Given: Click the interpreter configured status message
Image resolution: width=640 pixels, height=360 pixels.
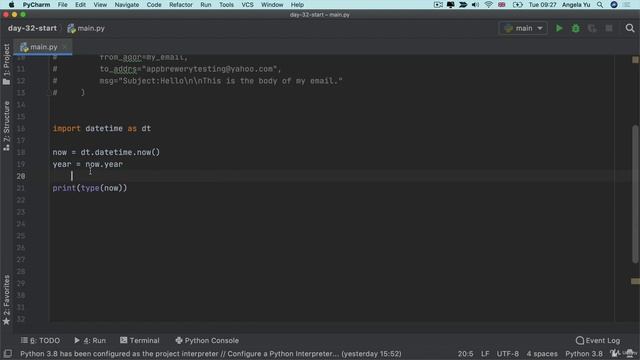Looking at the screenshot, I should coord(211,354).
